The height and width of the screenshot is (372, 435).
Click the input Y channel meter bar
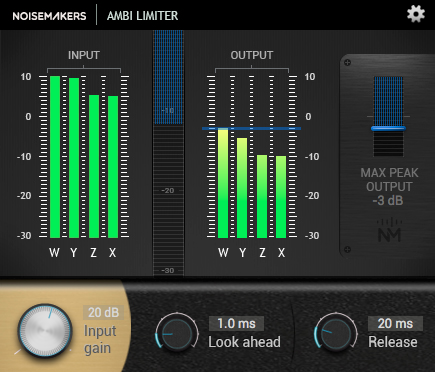(74, 158)
